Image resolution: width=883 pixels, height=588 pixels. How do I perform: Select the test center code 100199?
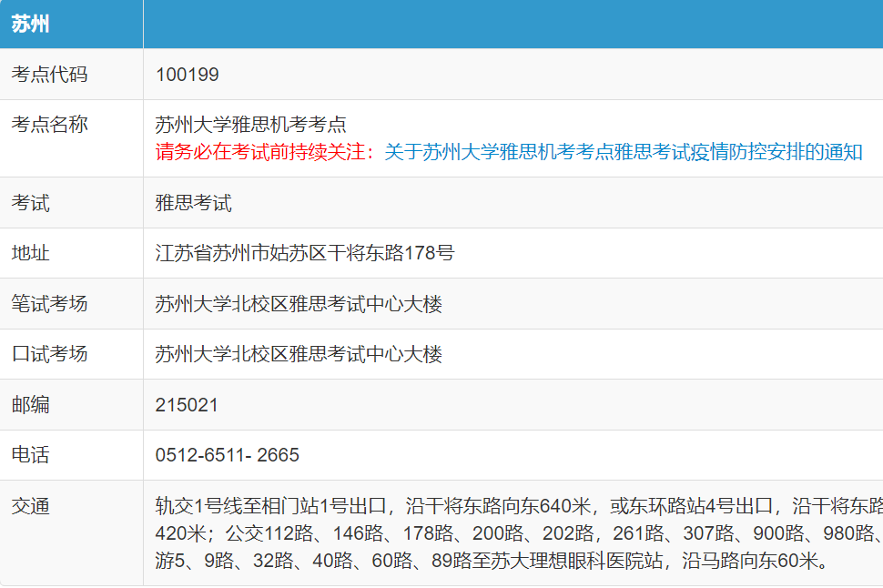pyautogui.click(x=188, y=75)
